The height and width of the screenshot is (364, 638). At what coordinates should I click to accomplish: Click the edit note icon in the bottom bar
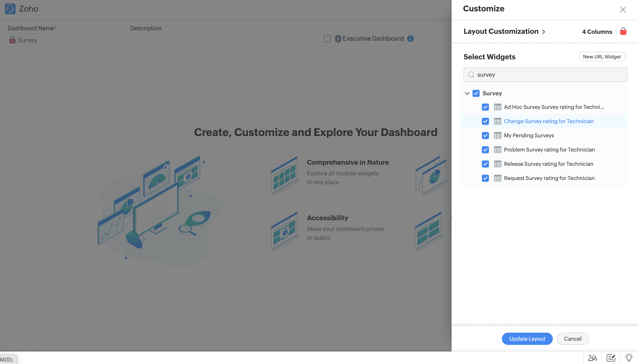[611, 358]
